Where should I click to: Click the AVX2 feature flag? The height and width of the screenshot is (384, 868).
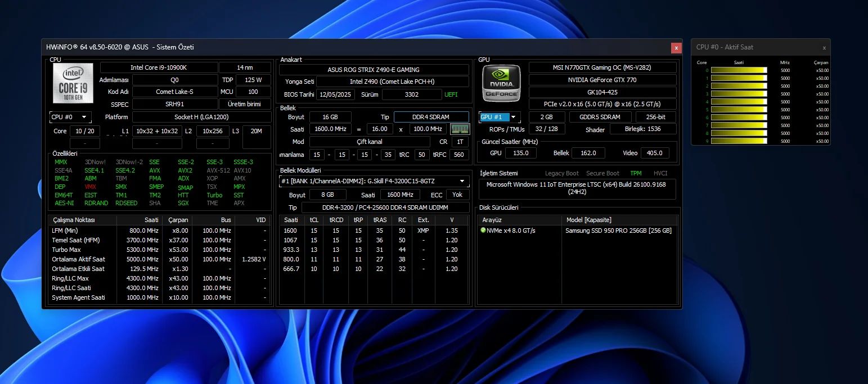point(185,170)
